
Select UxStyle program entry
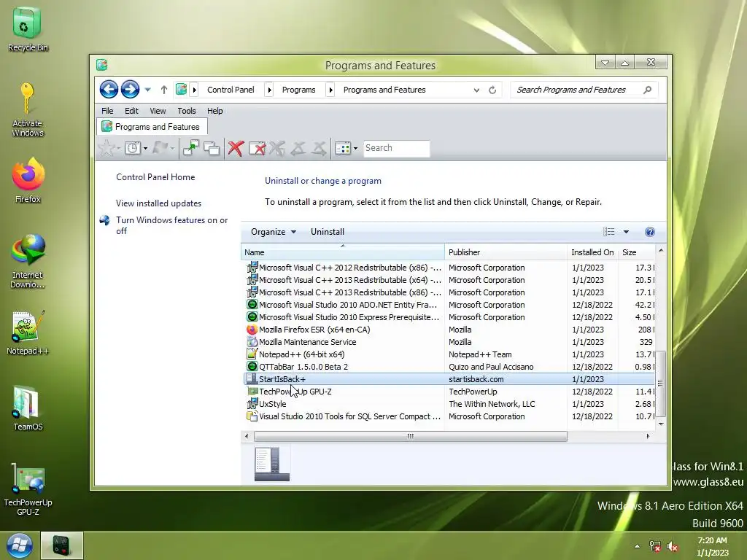pyautogui.click(x=449, y=404)
